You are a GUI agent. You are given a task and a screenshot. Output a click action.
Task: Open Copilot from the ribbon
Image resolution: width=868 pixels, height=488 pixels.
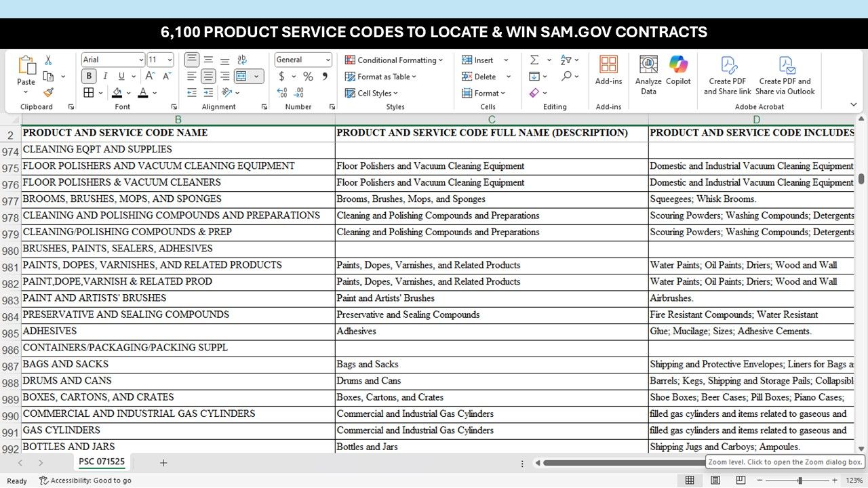pos(678,71)
